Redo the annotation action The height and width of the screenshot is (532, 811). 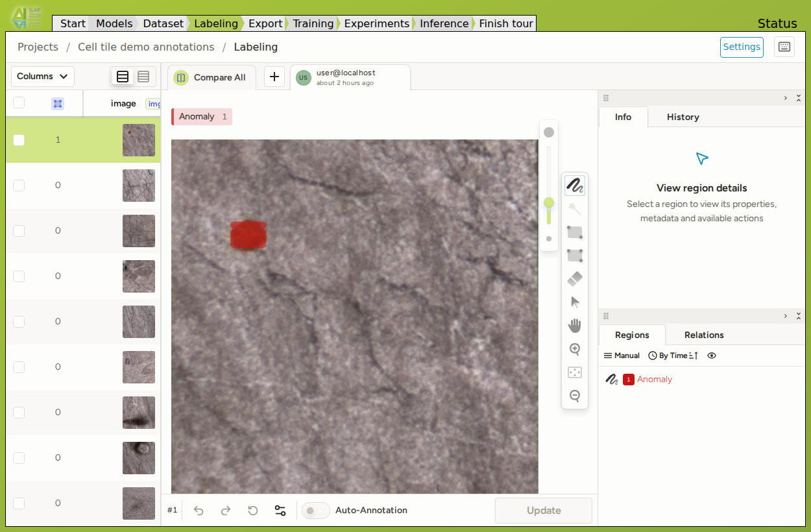(x=226, y=511)
